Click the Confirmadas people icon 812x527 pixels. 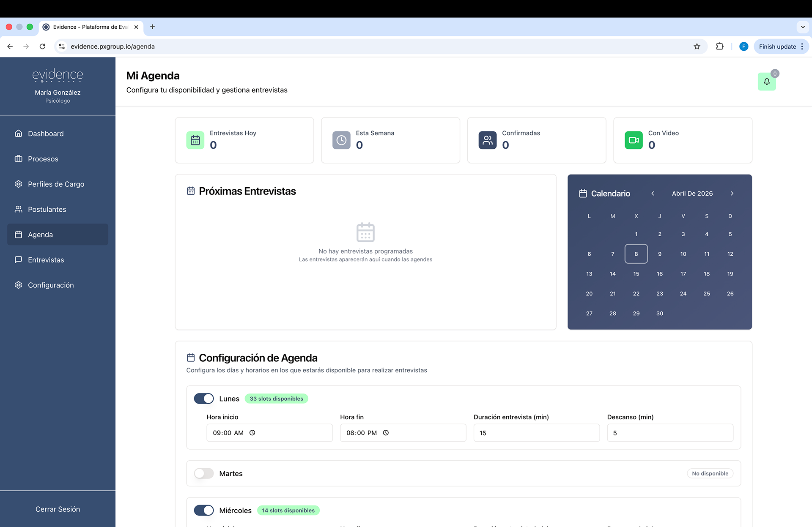[487, 140]
